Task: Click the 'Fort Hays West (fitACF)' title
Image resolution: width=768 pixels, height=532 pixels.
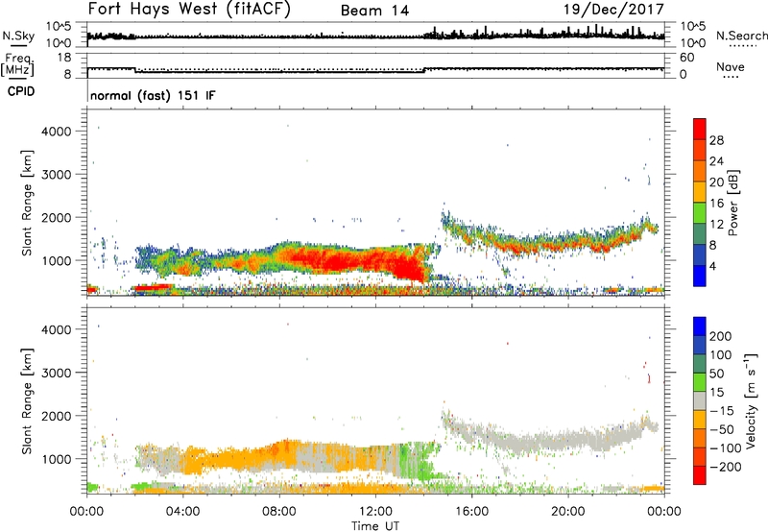Action: click(x=189, y=9)
